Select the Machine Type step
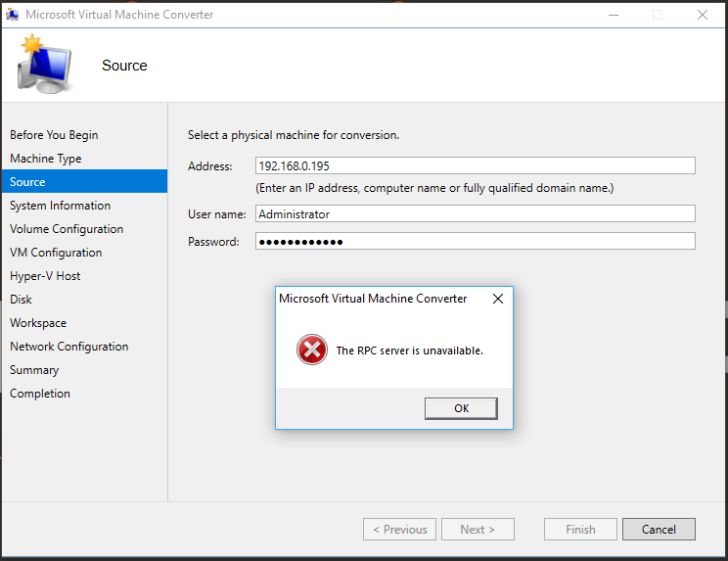Screen dimensions: 728x561 tap(45, 159)
